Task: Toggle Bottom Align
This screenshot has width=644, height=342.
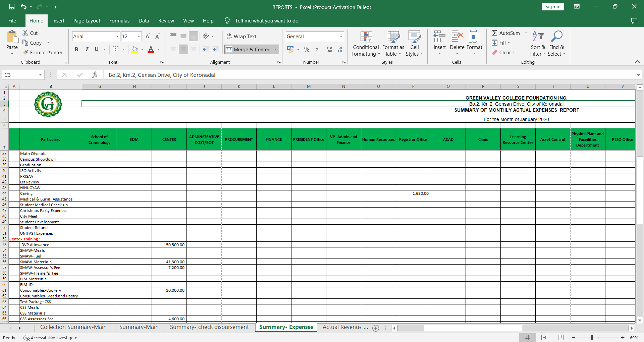Action: coord(194,36)
